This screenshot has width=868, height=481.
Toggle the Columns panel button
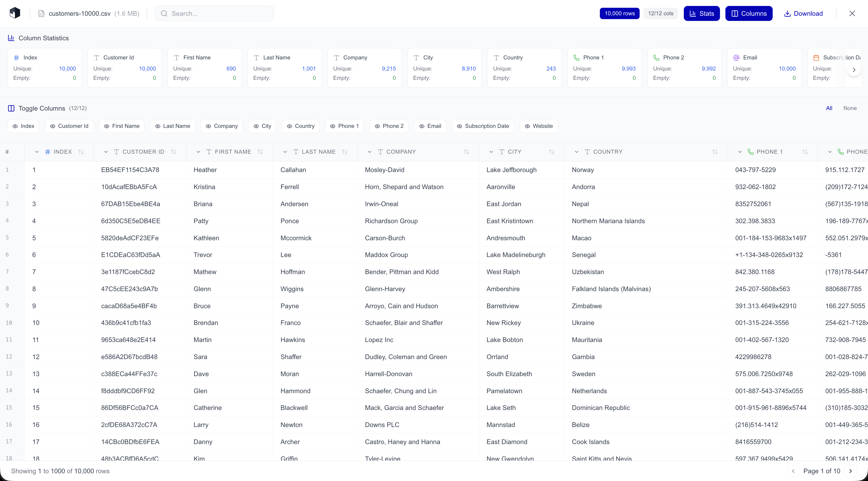point(749,13)
